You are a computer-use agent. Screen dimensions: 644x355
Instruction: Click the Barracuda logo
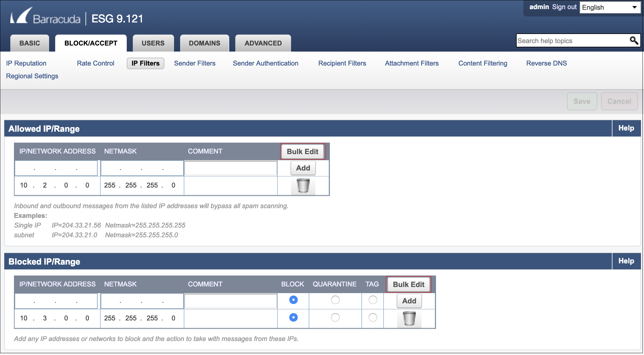pyautogui.click(x=45, y=18)
